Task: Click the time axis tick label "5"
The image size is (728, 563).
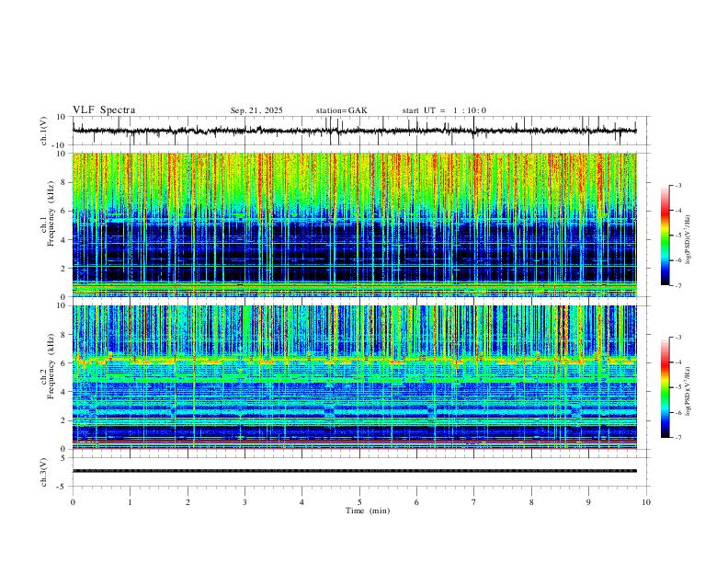Action: click(359, 502)
